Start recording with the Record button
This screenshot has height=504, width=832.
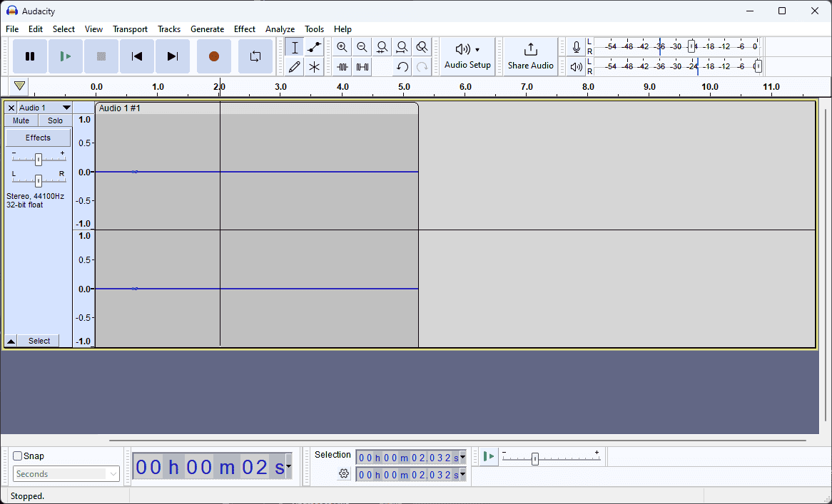214,56
